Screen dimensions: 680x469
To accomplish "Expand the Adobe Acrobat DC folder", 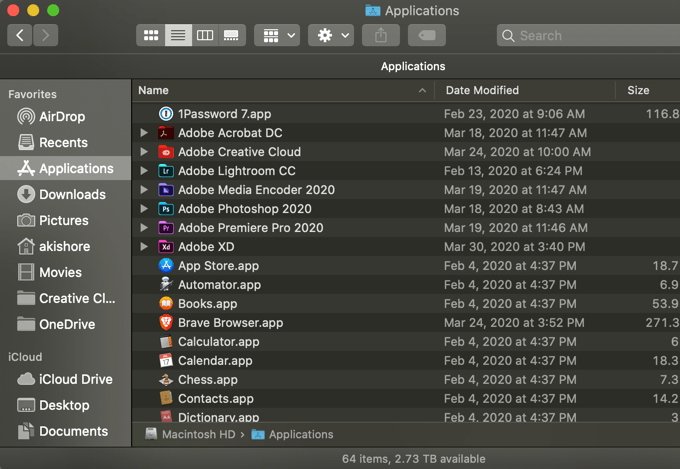I will pos(144,133).
